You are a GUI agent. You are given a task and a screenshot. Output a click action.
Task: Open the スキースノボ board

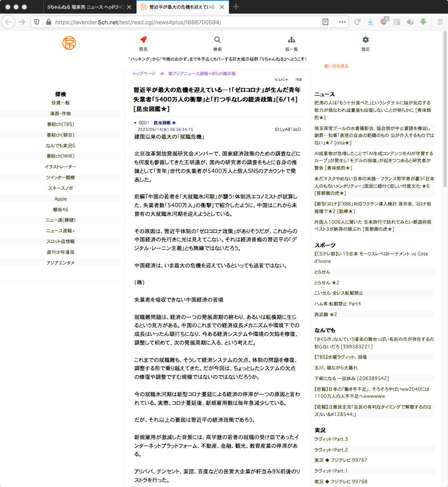click(x=61, y=188)
